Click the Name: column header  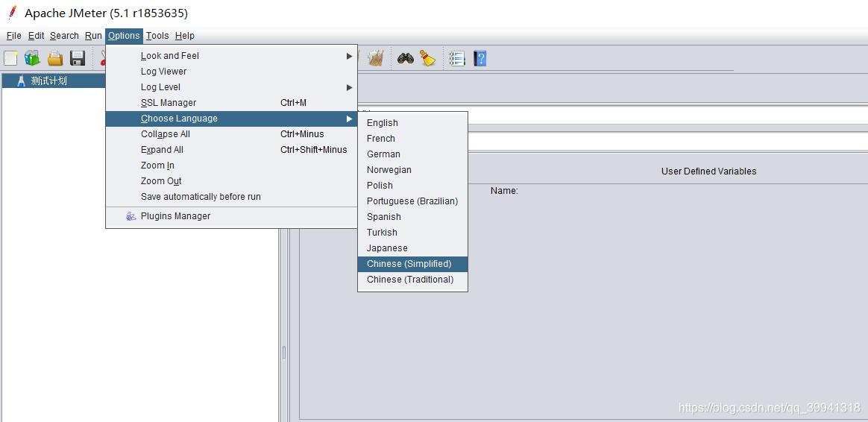(x=504, y=191)
